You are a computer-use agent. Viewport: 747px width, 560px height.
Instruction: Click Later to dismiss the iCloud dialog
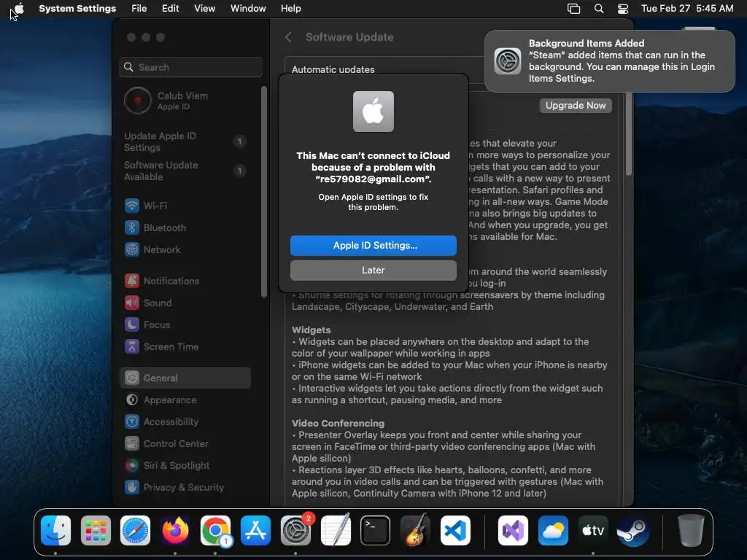[373, 270]
